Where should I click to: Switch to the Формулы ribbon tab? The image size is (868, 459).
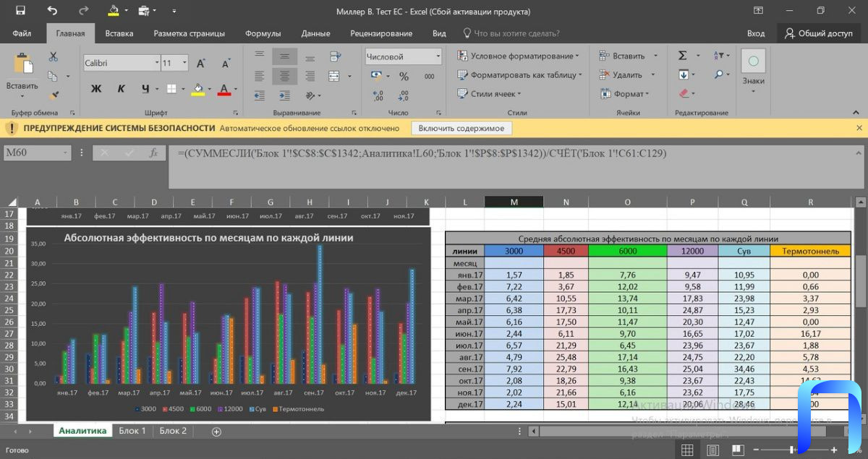(263, 33)
